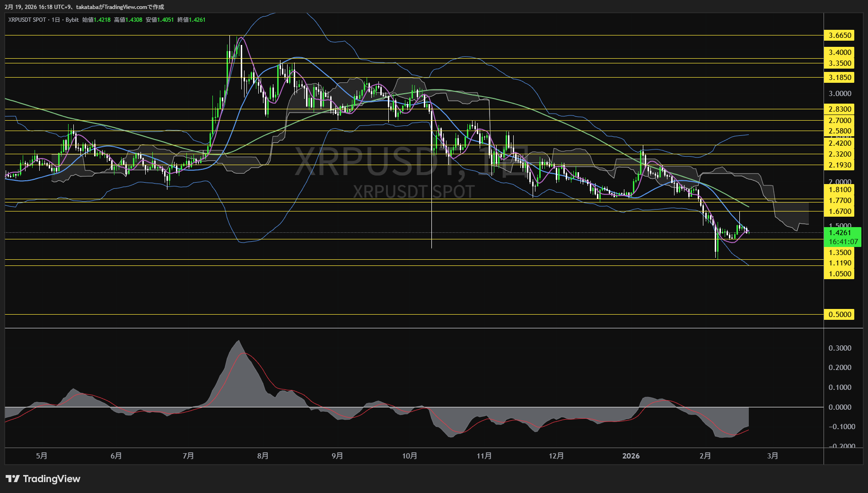The height and width of the screenshot is (493, 868).
Task: Click the 0.5000 price level label
Action: pyautogui.click(x=840, y=315)
